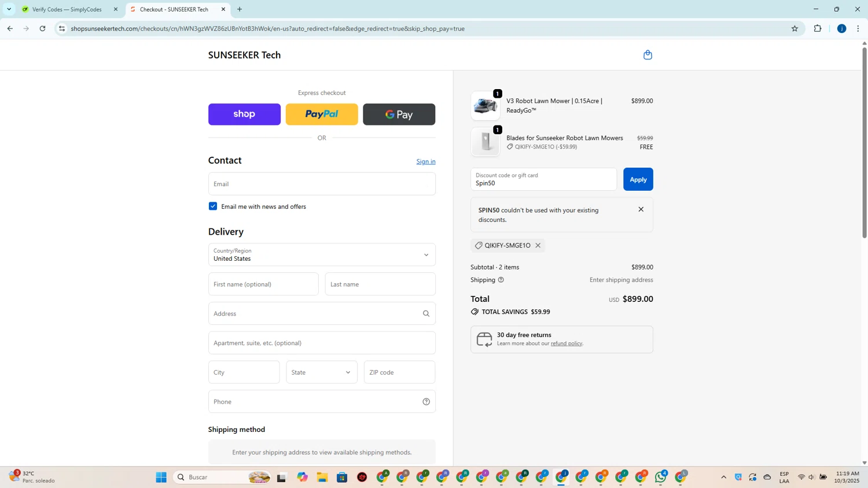Pay with the Shop Pay button
This screenshot has height=488, width=868.
pos(244,114)
